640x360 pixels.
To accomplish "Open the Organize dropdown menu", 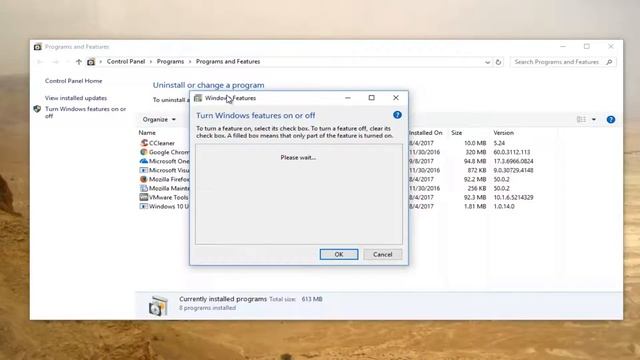I will click(159, 120).
